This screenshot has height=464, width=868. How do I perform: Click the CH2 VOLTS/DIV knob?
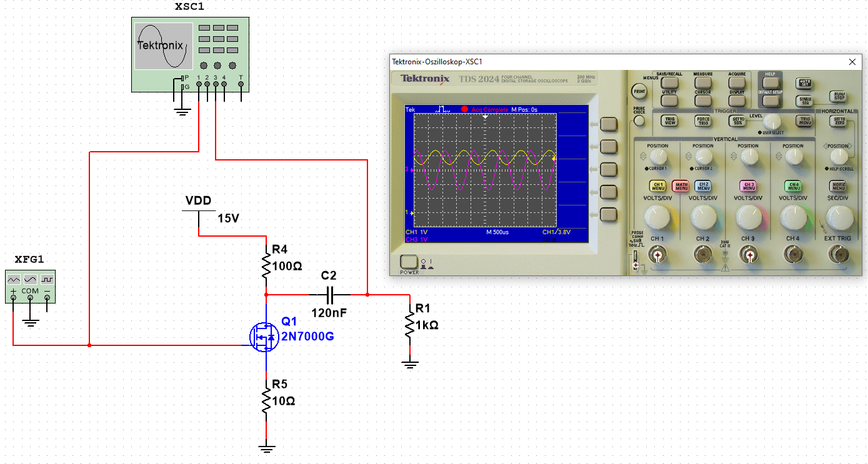click(702, 217)
